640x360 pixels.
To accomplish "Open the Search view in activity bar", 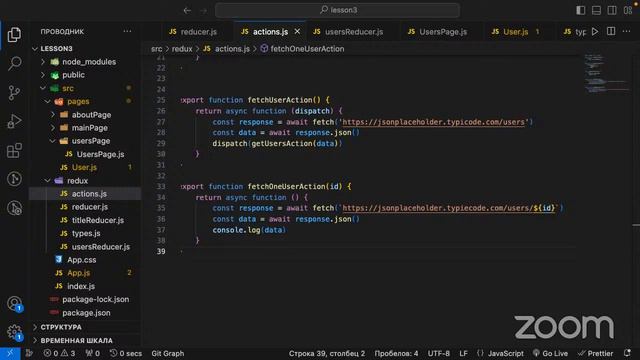I will [x=14, y=63].
